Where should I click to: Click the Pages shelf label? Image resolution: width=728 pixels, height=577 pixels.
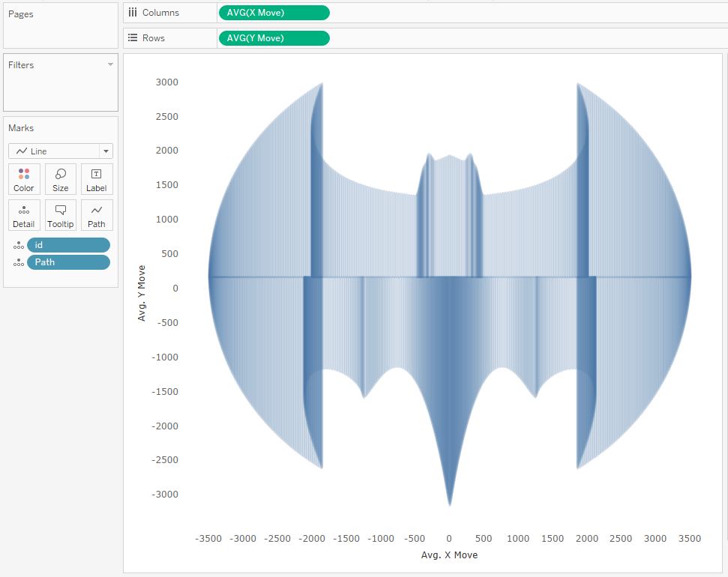[x=21, y=14]
